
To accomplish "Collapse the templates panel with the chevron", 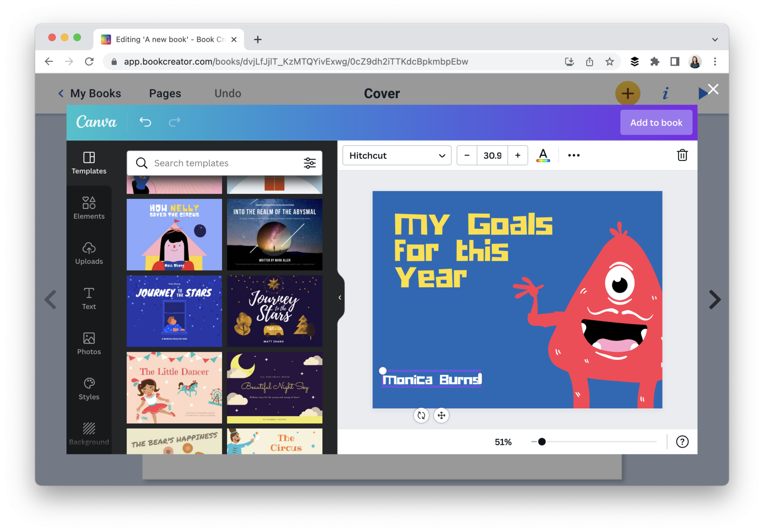I will coord(339,297).
